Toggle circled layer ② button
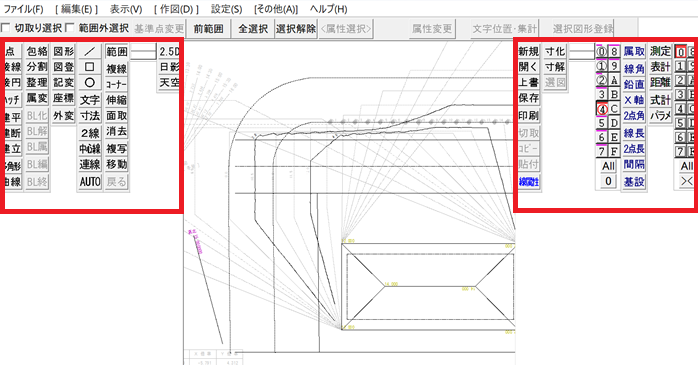This screenshot has height=365, width=698. click(x=602, y=81)
